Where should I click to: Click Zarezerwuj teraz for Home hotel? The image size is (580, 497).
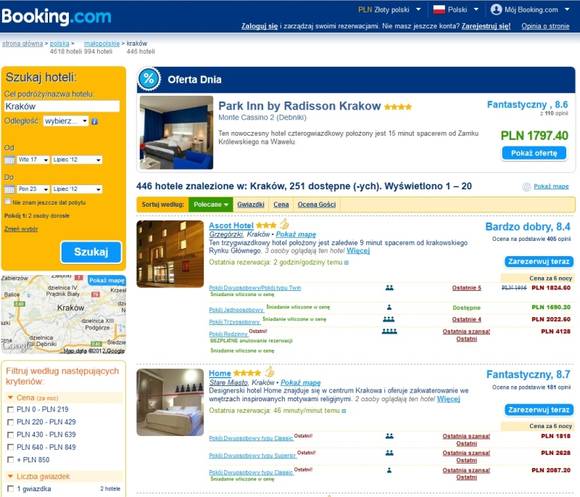click(539, 410)
